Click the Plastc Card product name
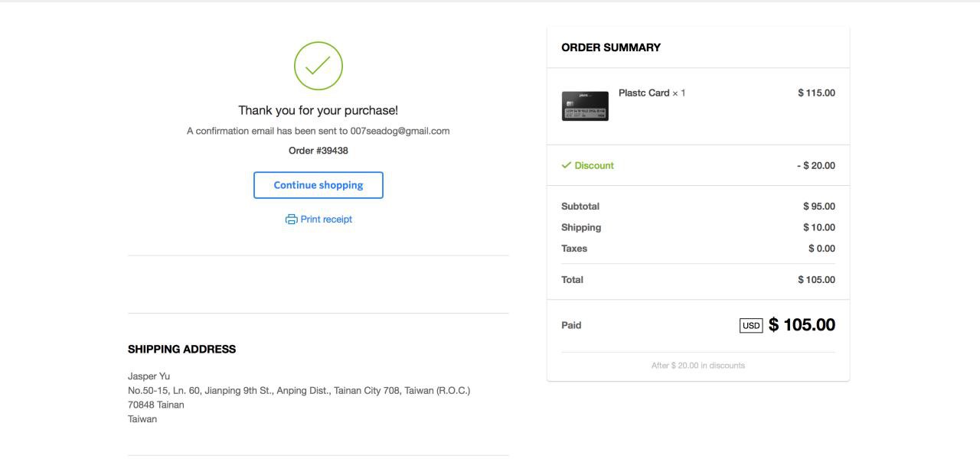This screenshot has height=475, width=980. pyautogui.click(x=644, y=93)
